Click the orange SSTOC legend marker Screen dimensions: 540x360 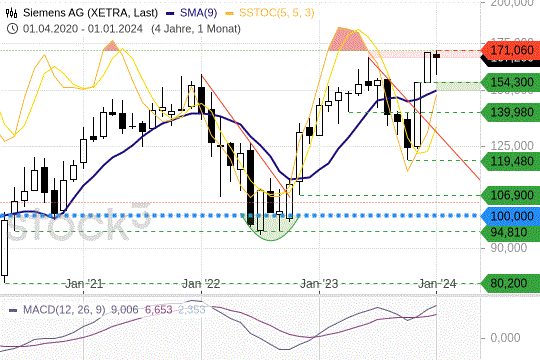pyautogui.click(x=229, y=13)
